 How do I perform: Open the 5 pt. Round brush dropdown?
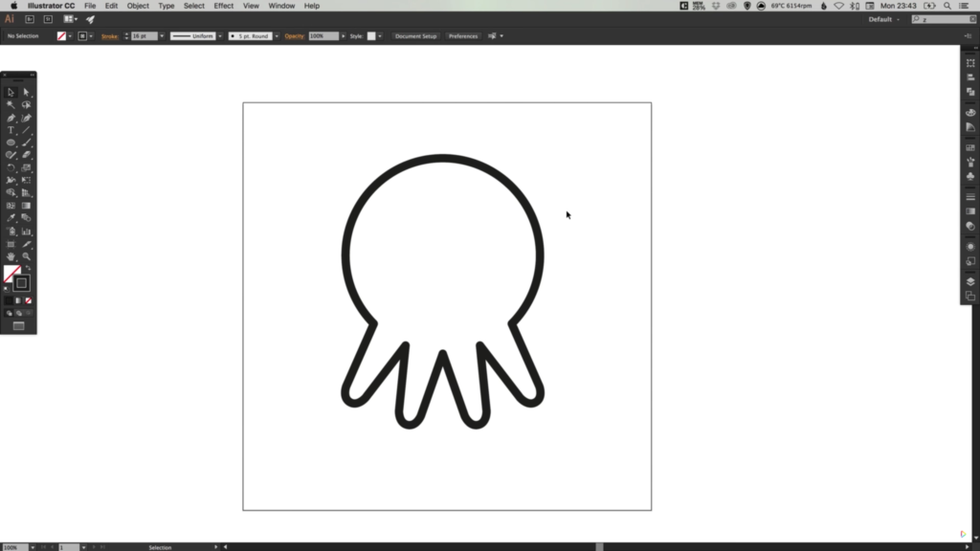coord(277,36)
